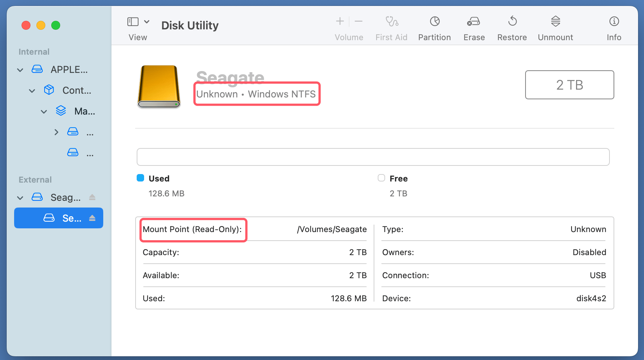Click the remove volume minus button
The width and height of the screenshot is (644, 360).
[x=358, y=21]
